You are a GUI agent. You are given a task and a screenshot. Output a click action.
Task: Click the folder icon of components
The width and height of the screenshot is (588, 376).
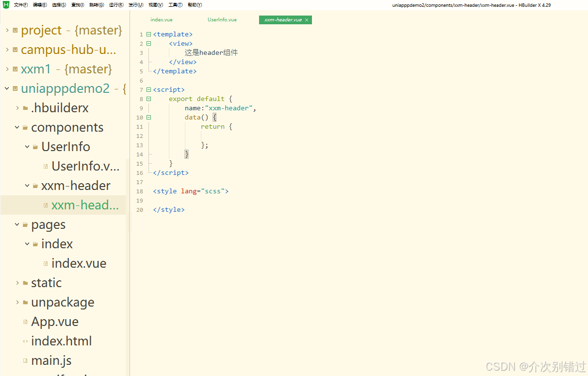coord(25,127)
